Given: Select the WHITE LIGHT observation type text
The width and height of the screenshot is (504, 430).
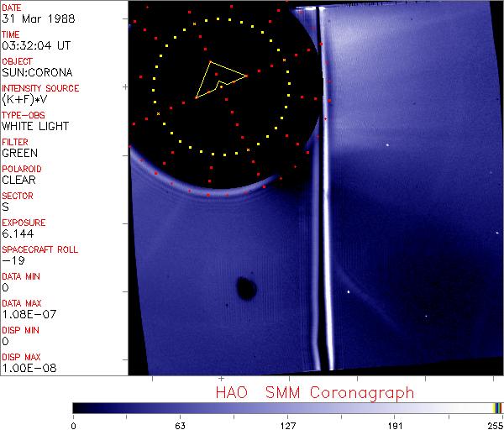Looking at the screenshot, I should pos(35,126).
